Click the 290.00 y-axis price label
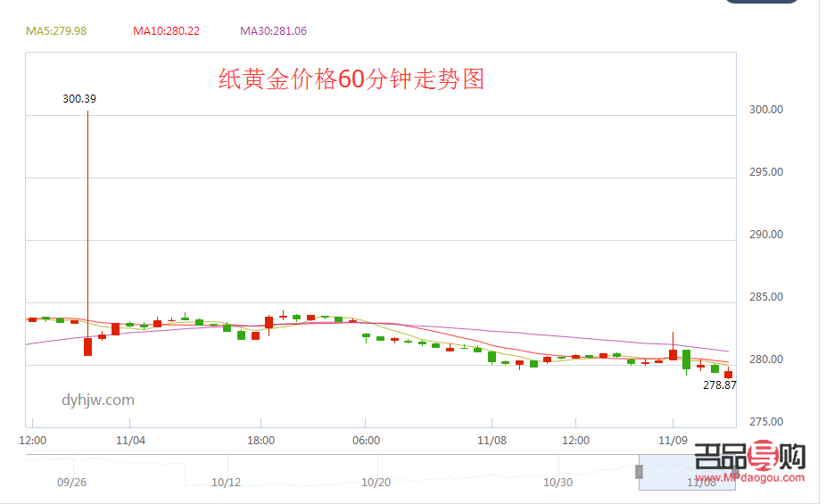 766,235
